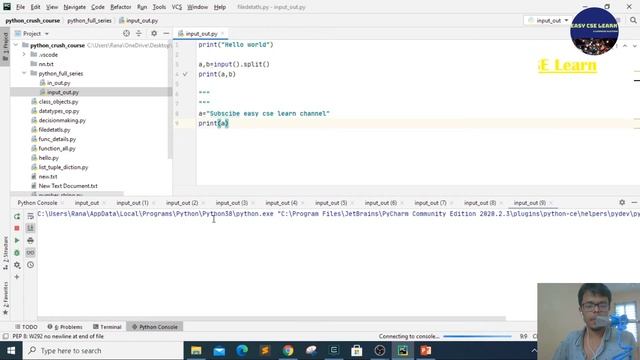Open the VCS menu

pos(177,7)
